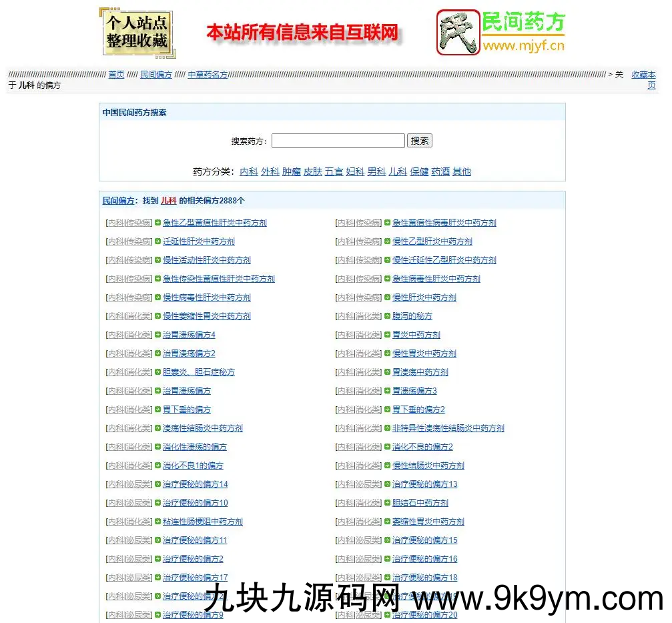Click the 收藏本页 bookmark link
This screenshot has width=672, height=623.
click(x=644, y=79)
